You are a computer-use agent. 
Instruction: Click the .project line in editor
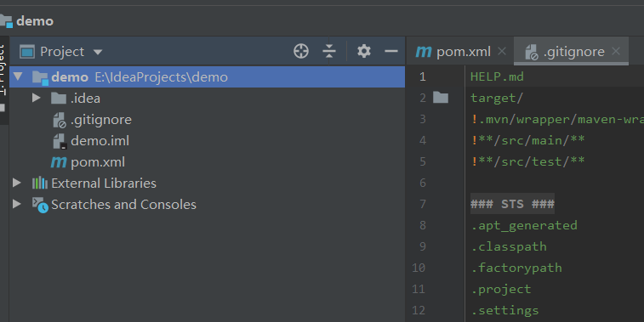click(x=501, y=290)
